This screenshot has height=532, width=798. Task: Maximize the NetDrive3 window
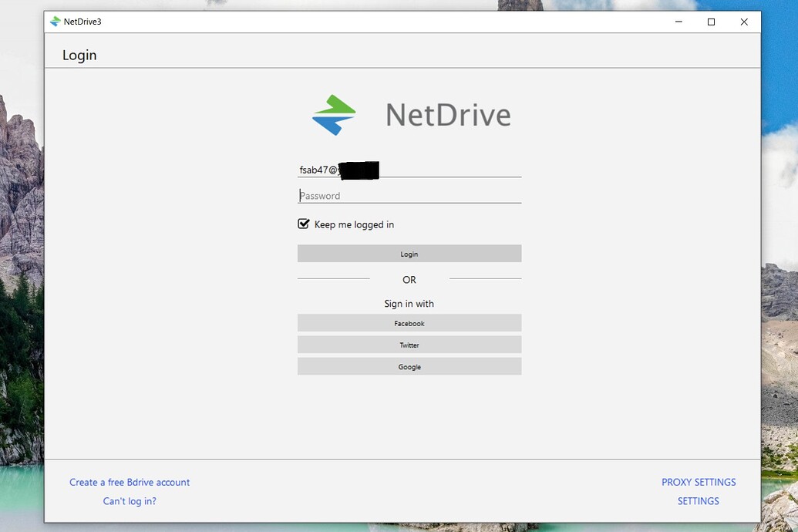(x=711, y=22)
